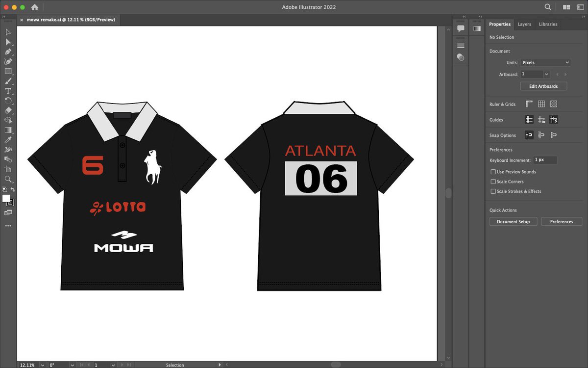
Task: Click Edit Artboards button
Action: (543, 86)
